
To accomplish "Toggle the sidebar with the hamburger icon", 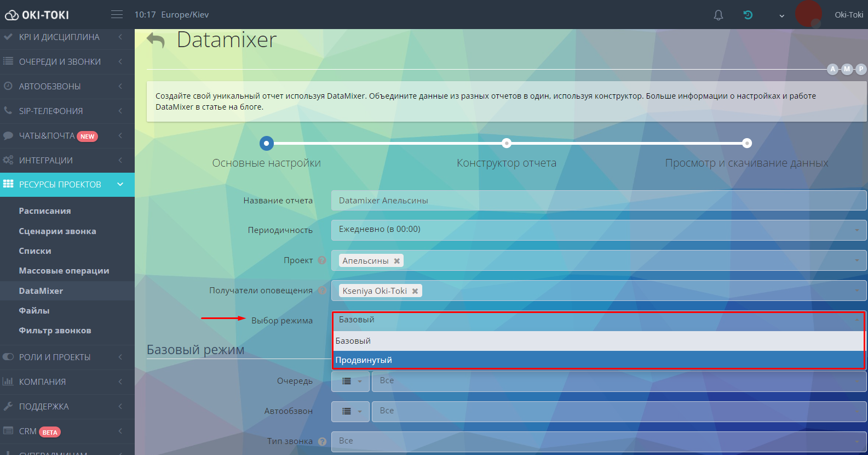I will tap(117, 14).
